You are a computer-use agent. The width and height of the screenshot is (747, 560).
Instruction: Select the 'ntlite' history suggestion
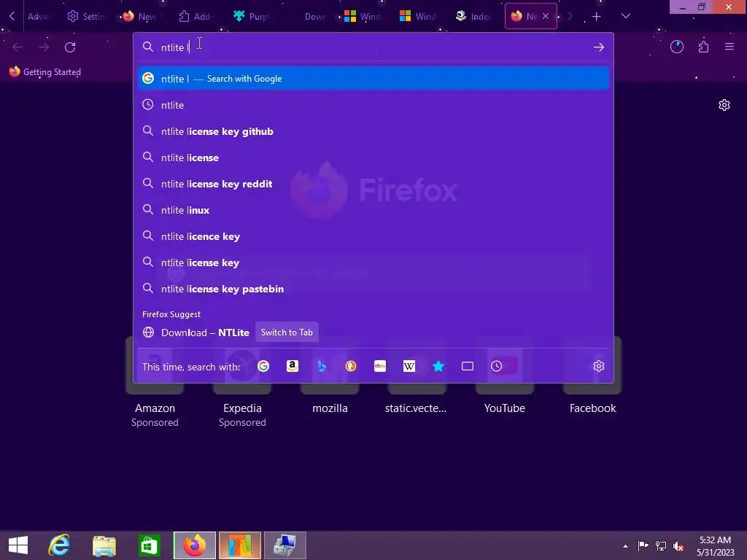tap(373, 105)
